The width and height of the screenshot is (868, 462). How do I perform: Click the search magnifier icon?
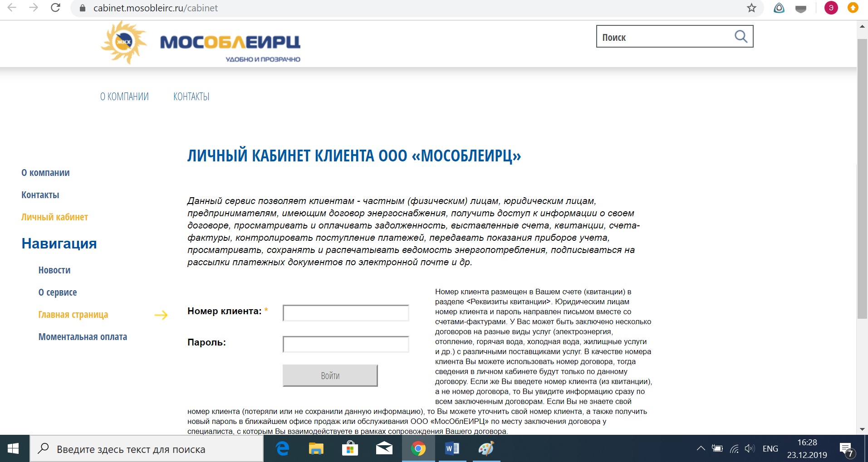[x=740, y=36]
